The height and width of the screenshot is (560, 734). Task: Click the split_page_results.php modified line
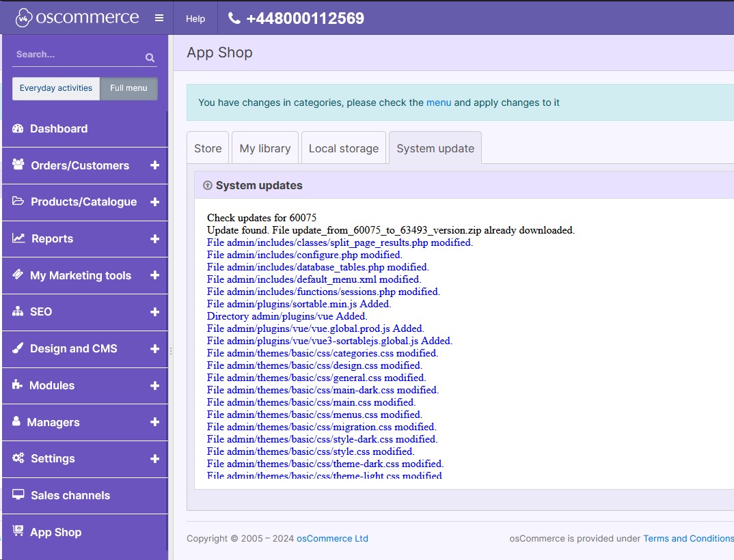[x=340, y=242]
